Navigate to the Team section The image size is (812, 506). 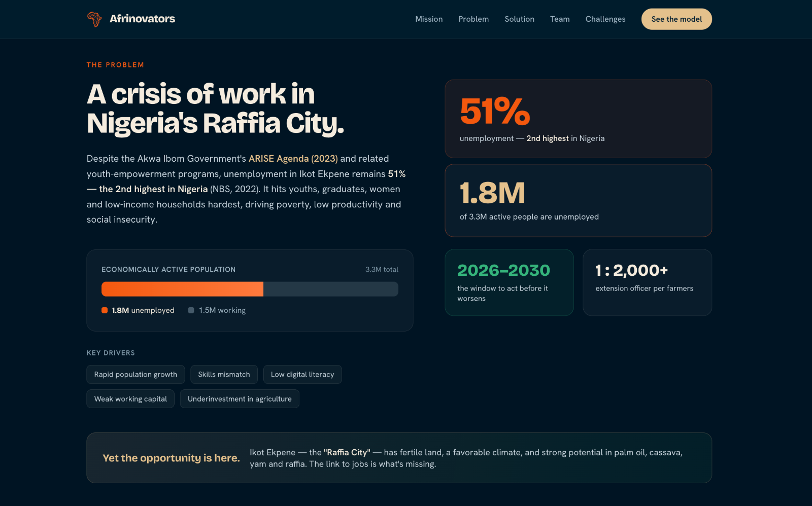560,19
